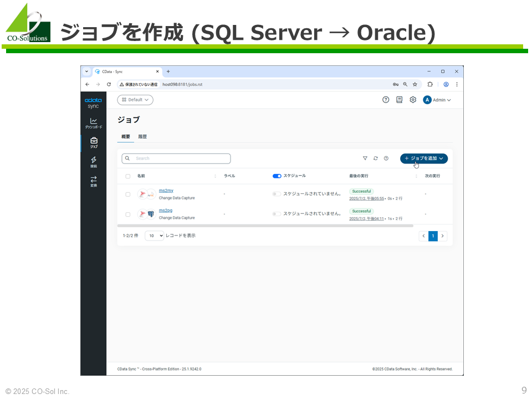
Task: Click the browser address bar URL
Action: click(x=182, y=84)
